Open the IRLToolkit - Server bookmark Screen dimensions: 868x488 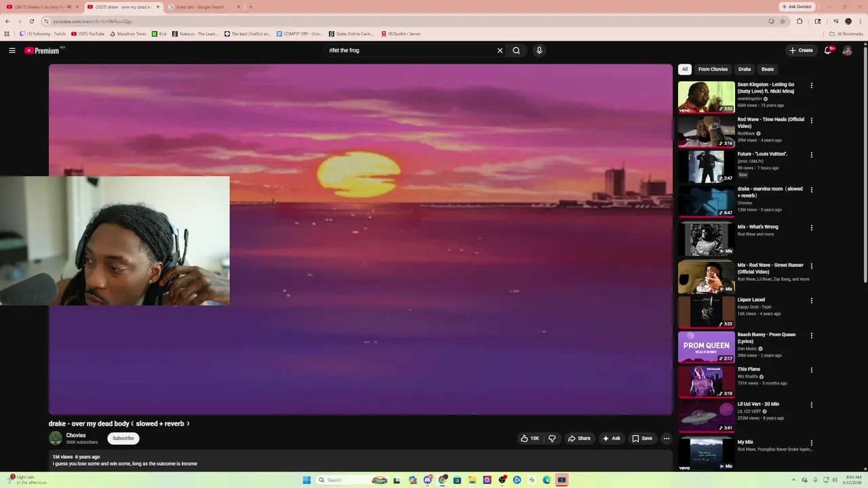[401, 34]
